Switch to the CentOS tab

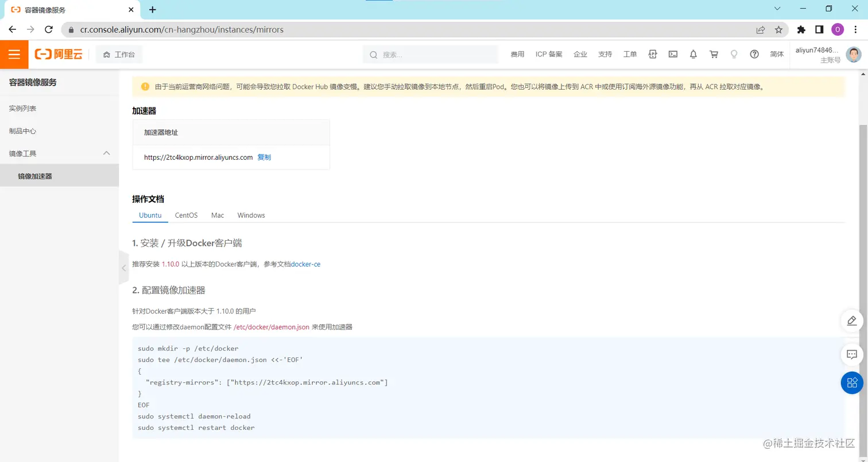[x=186, y=215]
